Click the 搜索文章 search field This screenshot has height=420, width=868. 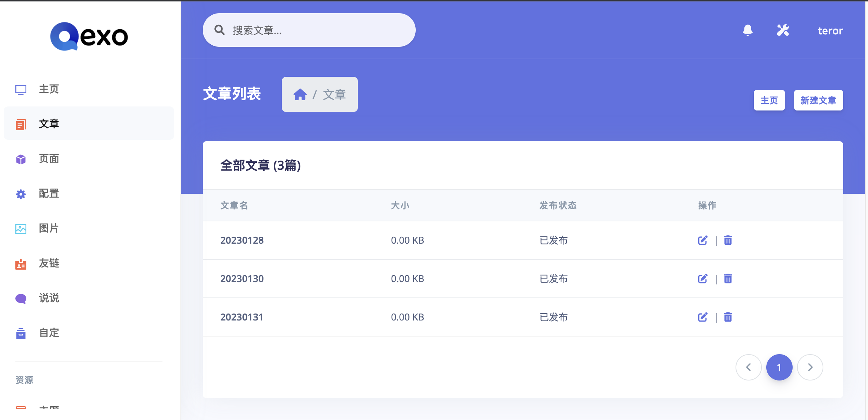click(x=308, y=30)
